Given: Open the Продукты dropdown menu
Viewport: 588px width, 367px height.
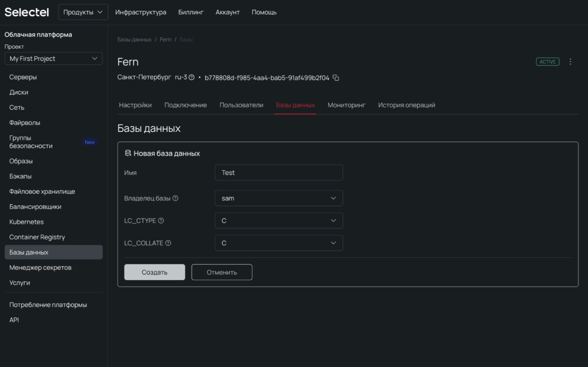Looking at the screenshot, I should tap(83, 12).
